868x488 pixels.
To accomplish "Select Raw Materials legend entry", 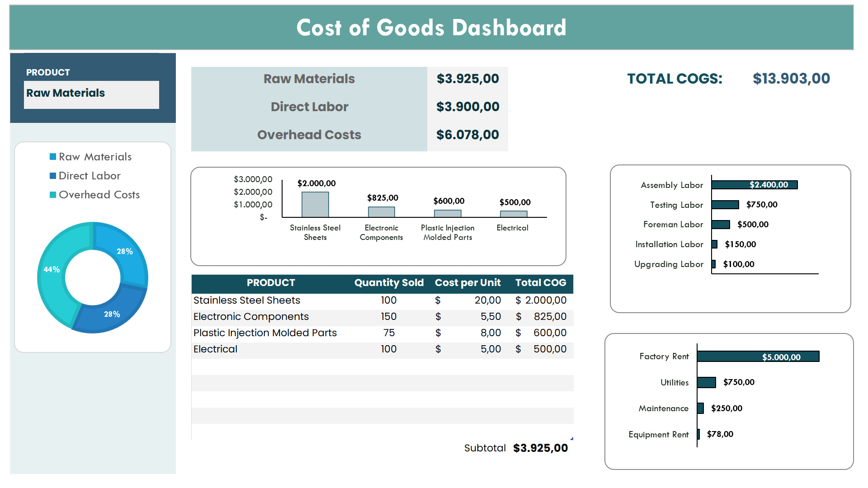I will click(x=95, y=157).
